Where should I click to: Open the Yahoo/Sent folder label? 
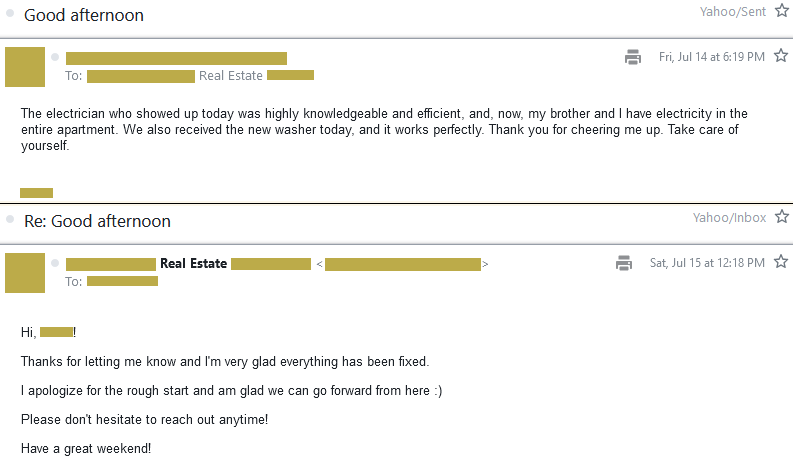click(734, 11)
